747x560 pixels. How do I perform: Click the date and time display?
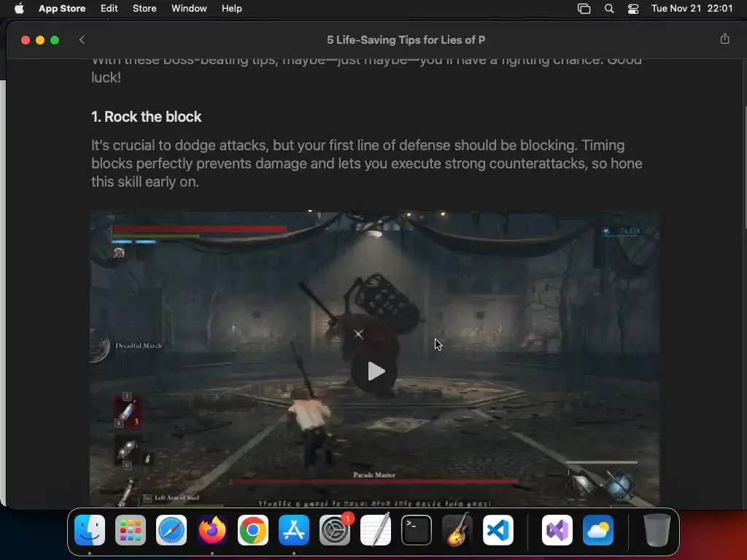(x=692, y=9)
